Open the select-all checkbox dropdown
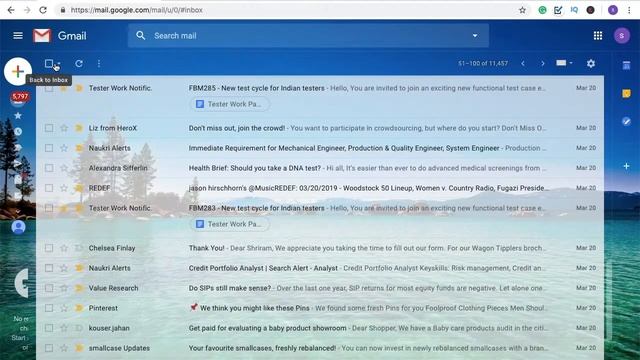This screenshot has height=360, width=640. click(x=59, y=64)
